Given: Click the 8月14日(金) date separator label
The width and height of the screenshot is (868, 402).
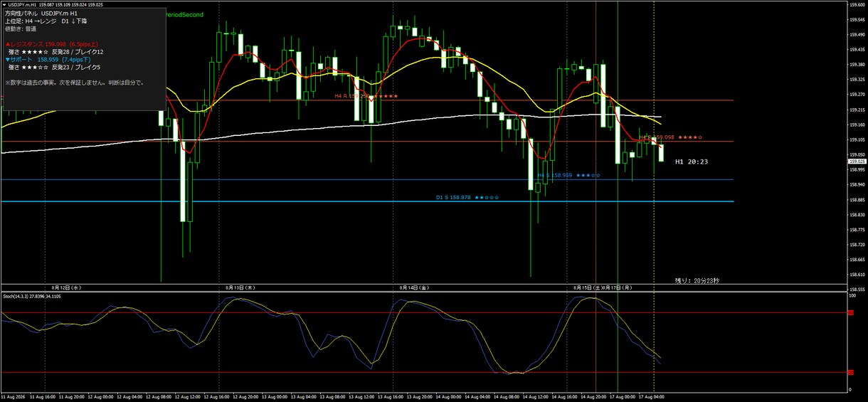Looking at the screenshot, I should 414,288.
